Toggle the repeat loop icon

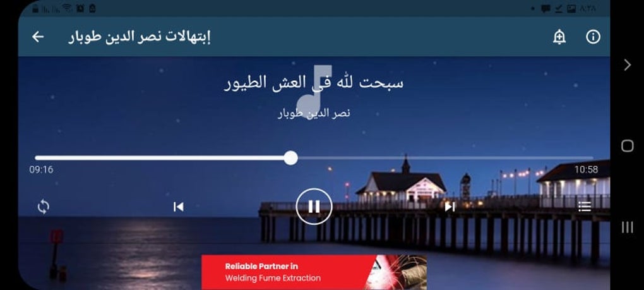click(x=43, y=207)
